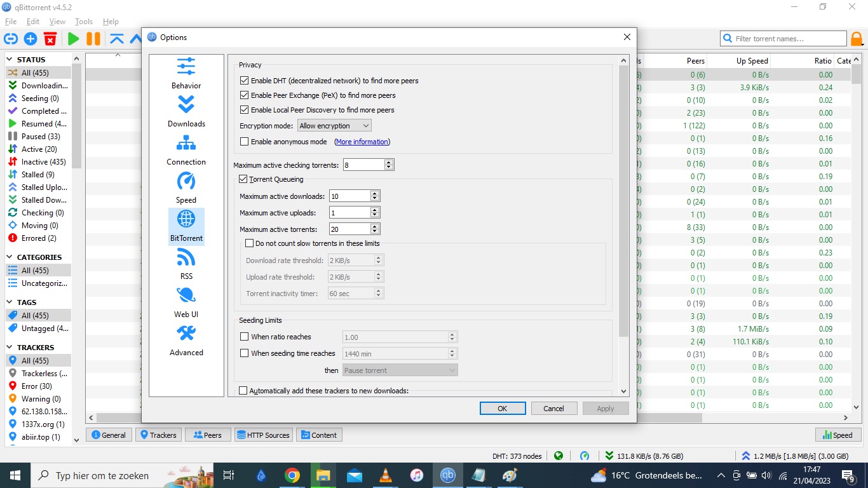This screenshot has height=488, width=868.
Task: Open VLC media player from the taskbar
Action: 386,475
